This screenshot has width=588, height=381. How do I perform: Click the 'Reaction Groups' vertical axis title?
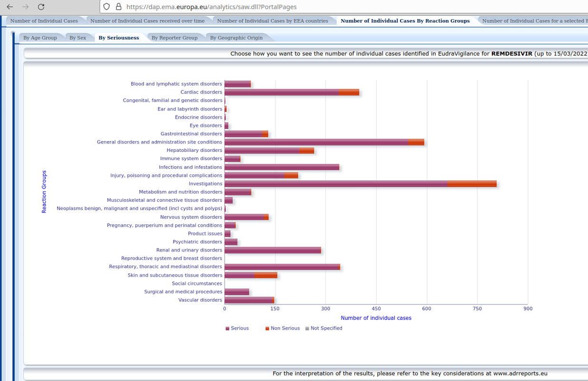pyautogui.click(x=44, y=191)
